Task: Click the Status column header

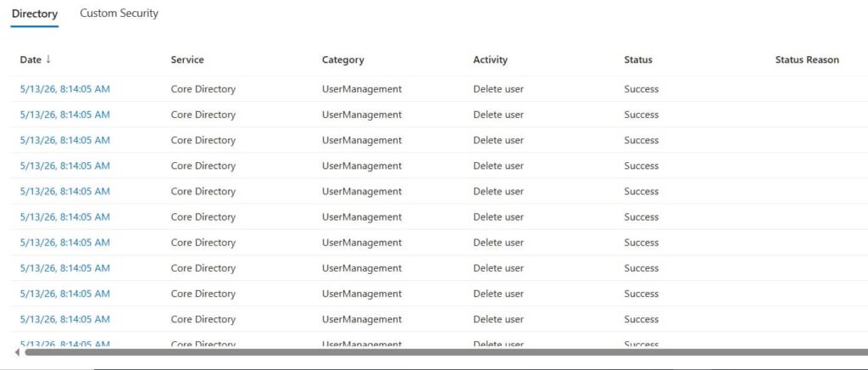Action: 637,59
